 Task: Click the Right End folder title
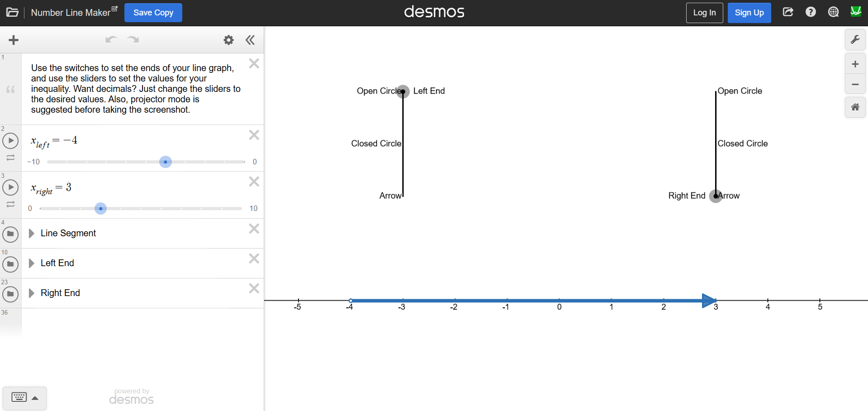coord(60,293)
